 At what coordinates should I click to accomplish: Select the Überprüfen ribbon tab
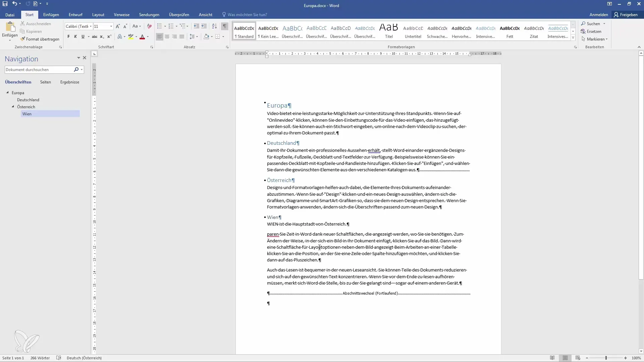[x=179, y=15]
